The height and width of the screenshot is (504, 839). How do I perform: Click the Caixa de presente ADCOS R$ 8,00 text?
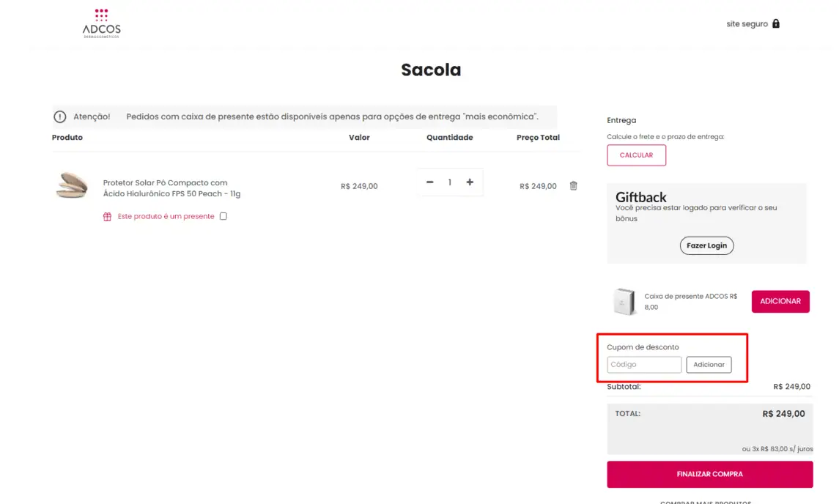[691, 302]
